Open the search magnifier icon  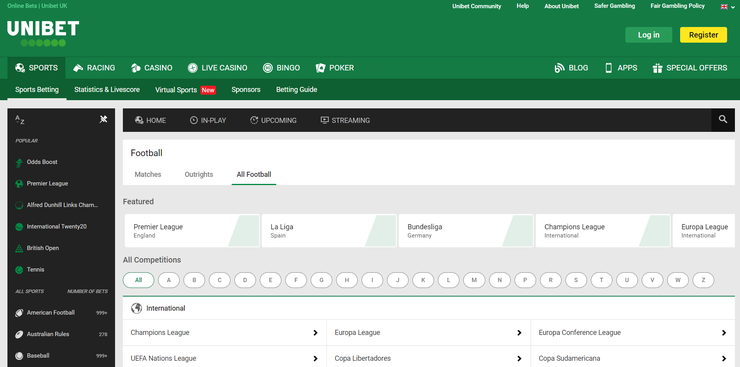pyautogui.click(x=723, y=120)
